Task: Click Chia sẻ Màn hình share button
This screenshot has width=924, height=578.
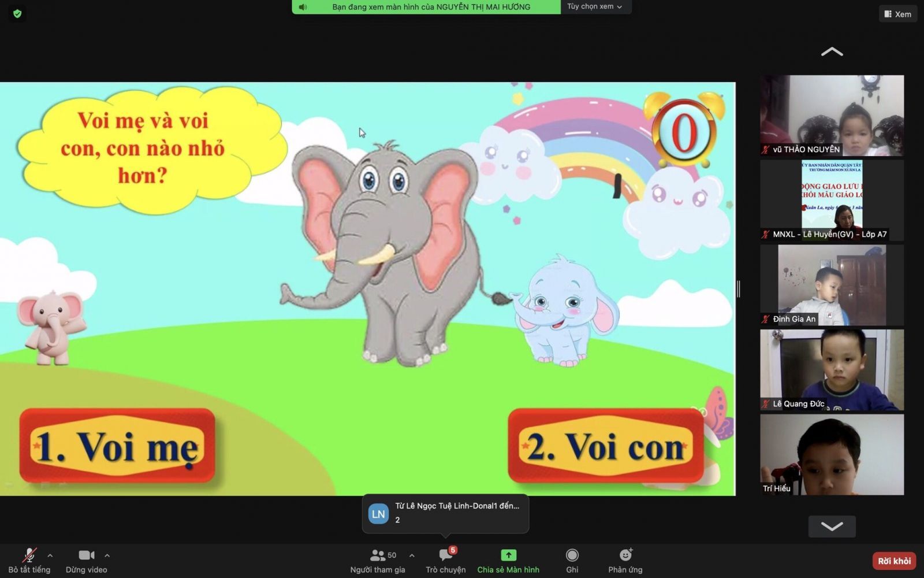Action: (x=508, y=560)
